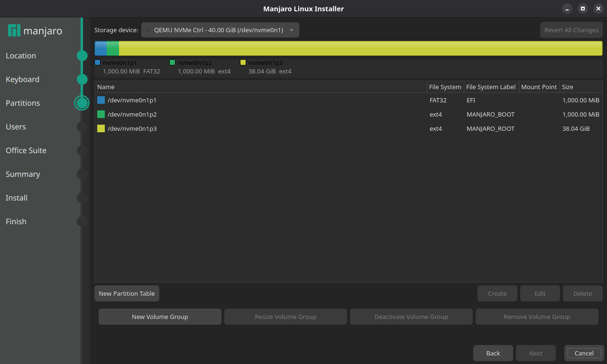The image size is (607, 364).
Task: Close the Manjaro Linux Installer window
Action: click(598, 9)
